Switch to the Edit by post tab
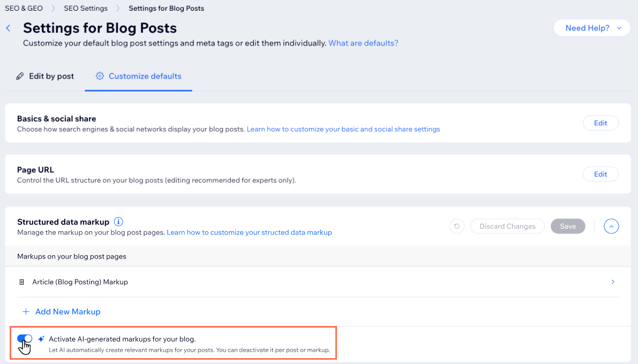 point(51,76)
